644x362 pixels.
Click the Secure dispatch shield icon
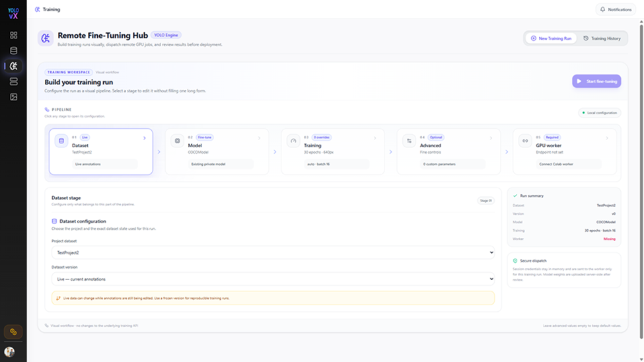click(515, 260)
